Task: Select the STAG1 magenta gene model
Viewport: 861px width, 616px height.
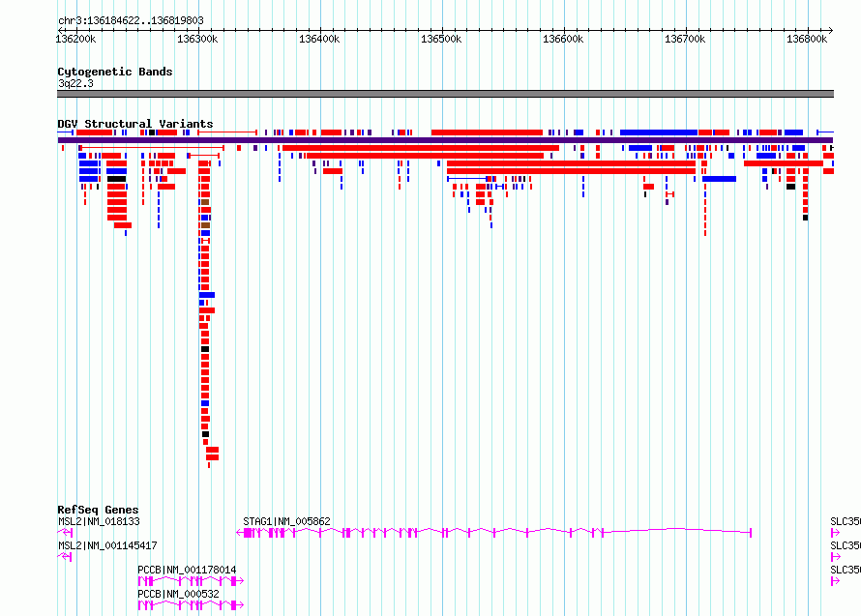Action: coord(493,533)
